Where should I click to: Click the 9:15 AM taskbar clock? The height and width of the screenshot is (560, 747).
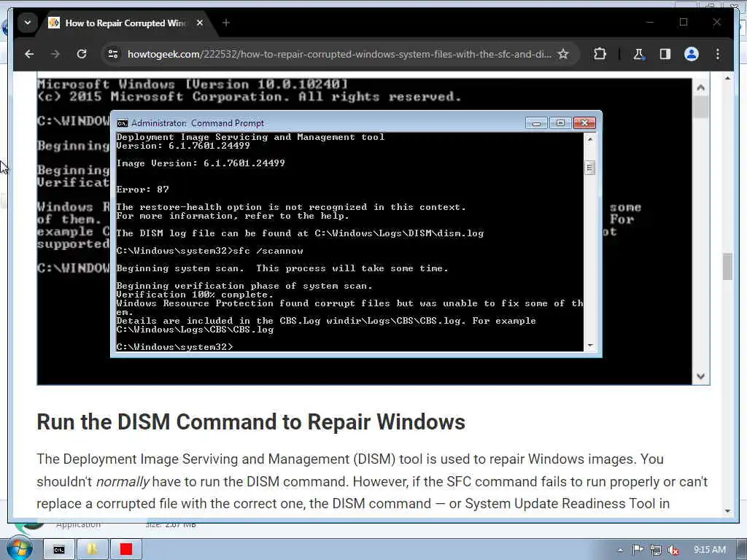pos(709,550)
